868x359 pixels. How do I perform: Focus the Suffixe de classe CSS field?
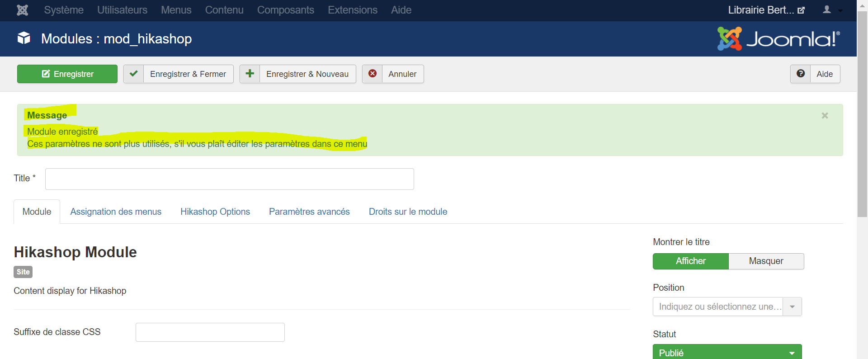pyautogui.click(x=210, y=332)
